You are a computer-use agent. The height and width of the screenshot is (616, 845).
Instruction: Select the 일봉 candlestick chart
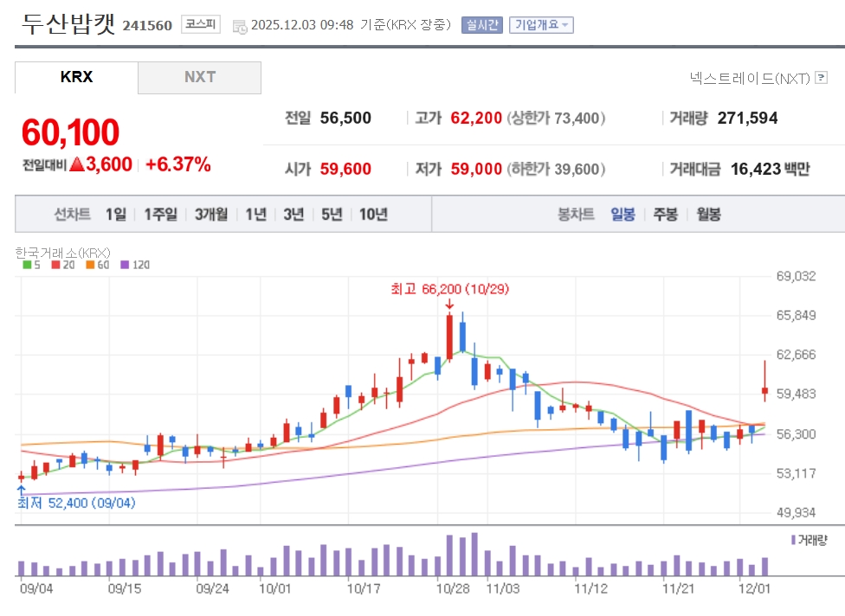623,215
